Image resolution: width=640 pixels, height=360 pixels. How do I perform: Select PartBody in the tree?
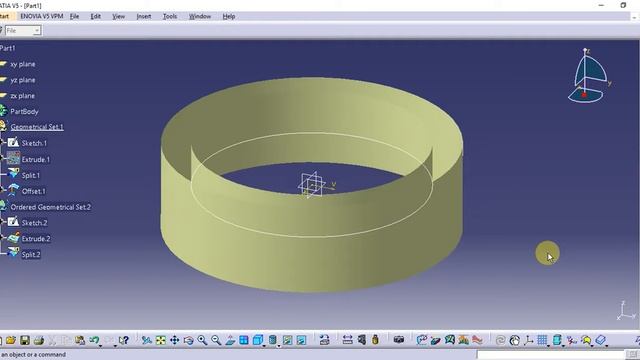click(24, 111)
